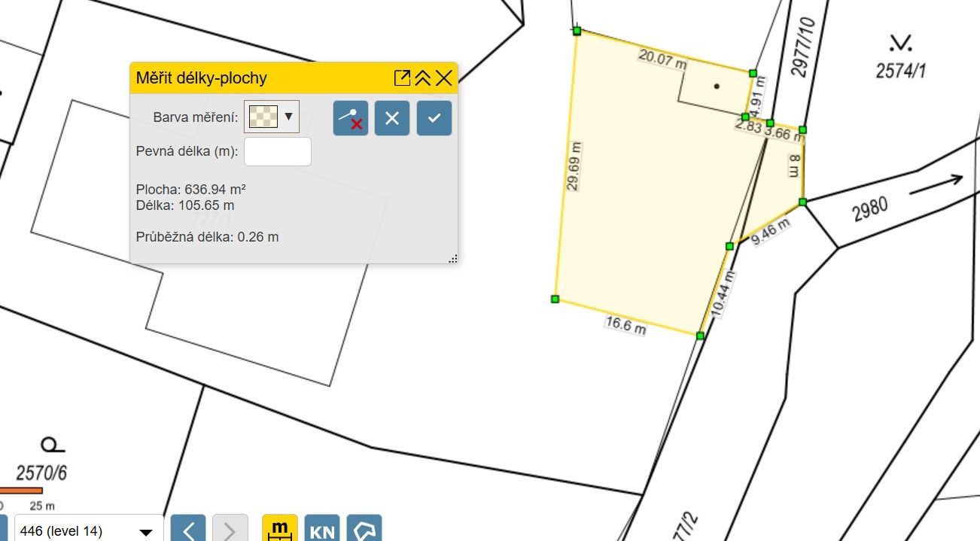This screenshot has height=541, width=980.
Task: Open the map scale dropdown 446 (level 14)
Action: click(x=89, y=530)
